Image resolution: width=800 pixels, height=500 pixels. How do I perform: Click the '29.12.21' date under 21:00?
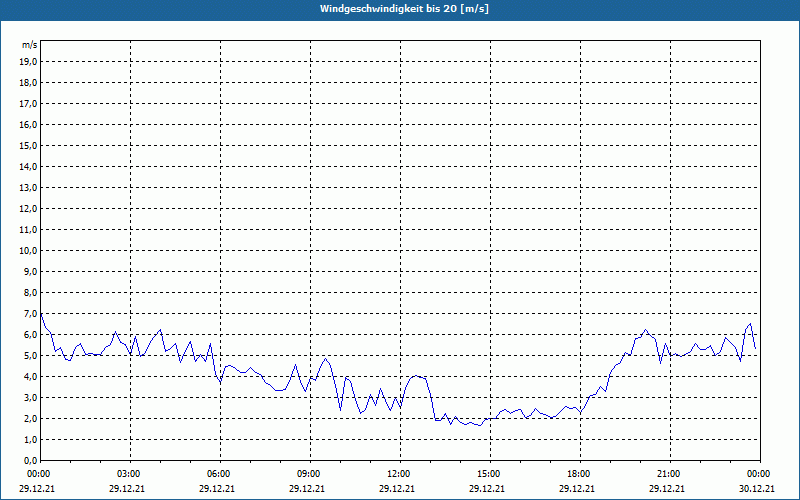point(667,488)
